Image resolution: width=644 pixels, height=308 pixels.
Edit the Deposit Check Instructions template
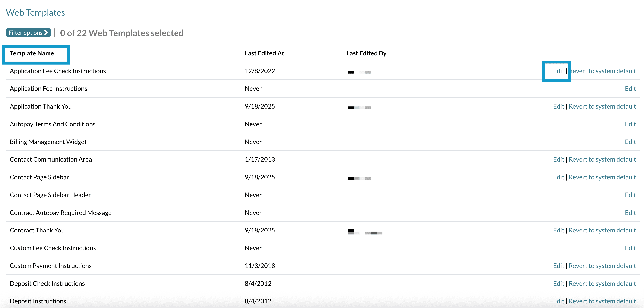point(558,283)
